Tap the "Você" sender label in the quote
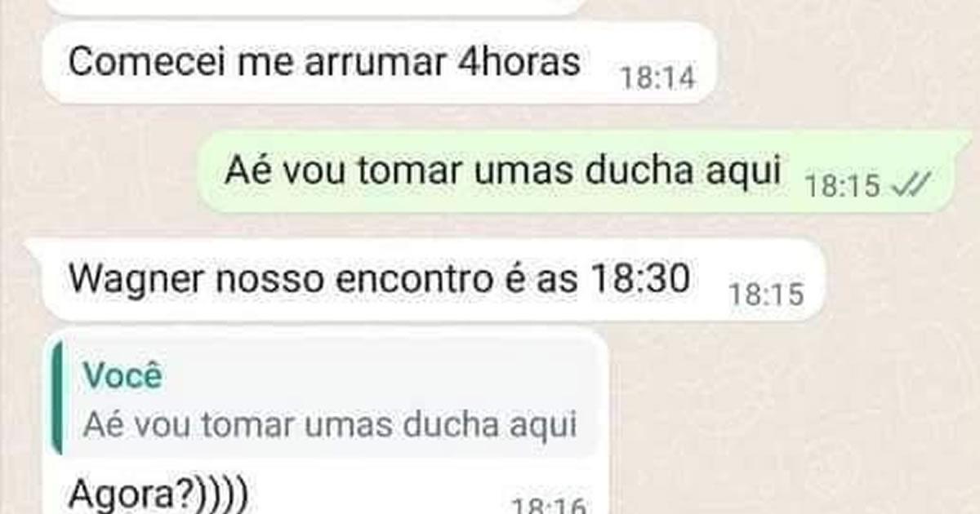This screenshot has height=514, width=980. (x=123, y=377)
